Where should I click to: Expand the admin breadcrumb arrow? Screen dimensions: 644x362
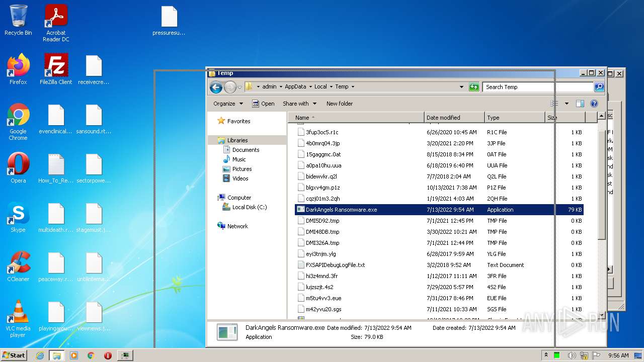281,87
